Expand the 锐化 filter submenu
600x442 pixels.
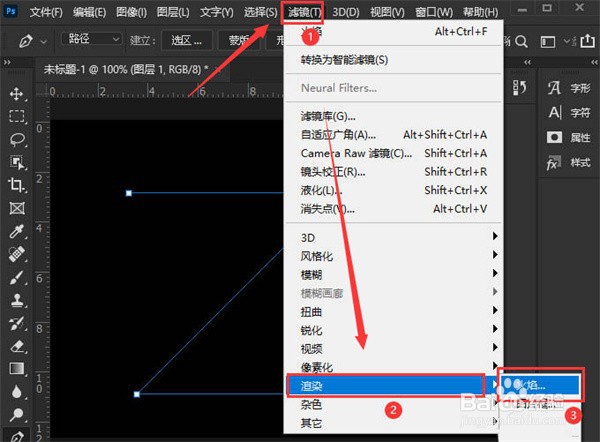pos(495,329)
